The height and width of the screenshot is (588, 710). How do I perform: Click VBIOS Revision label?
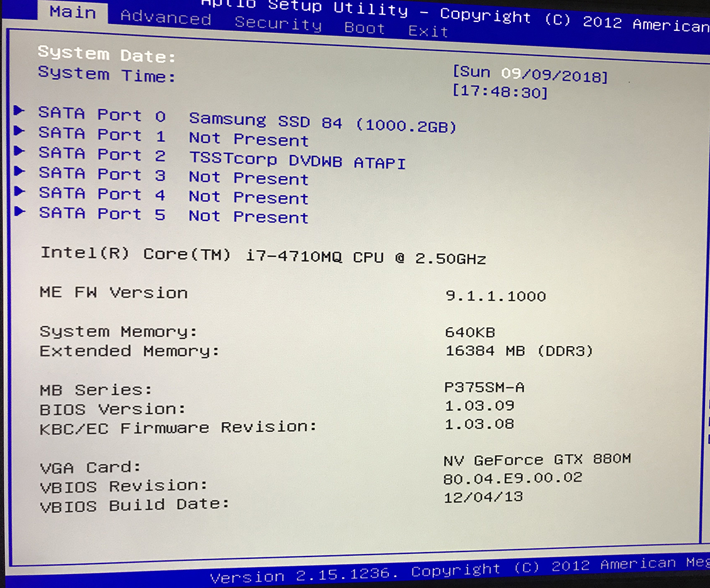(123, 487)
